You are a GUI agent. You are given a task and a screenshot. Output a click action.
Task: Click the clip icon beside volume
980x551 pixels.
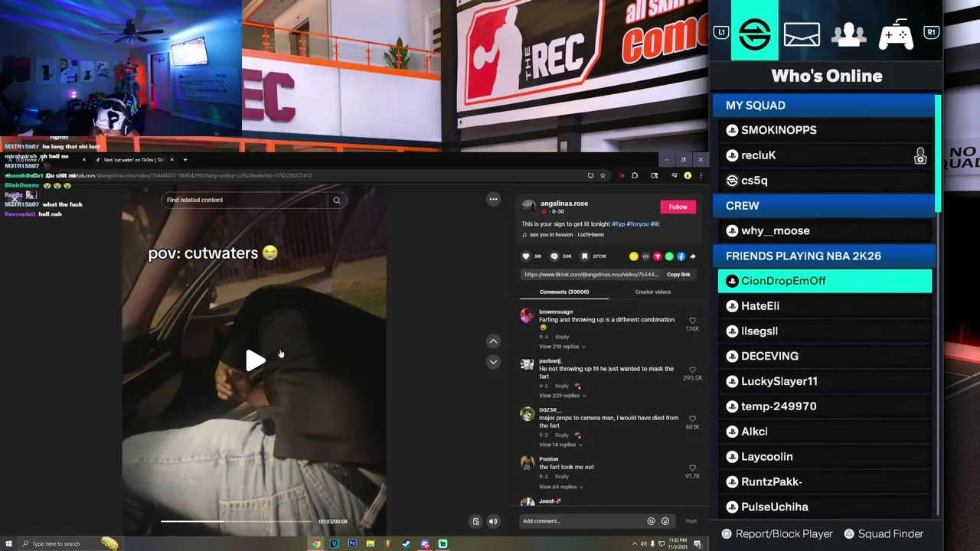(475, 521)
